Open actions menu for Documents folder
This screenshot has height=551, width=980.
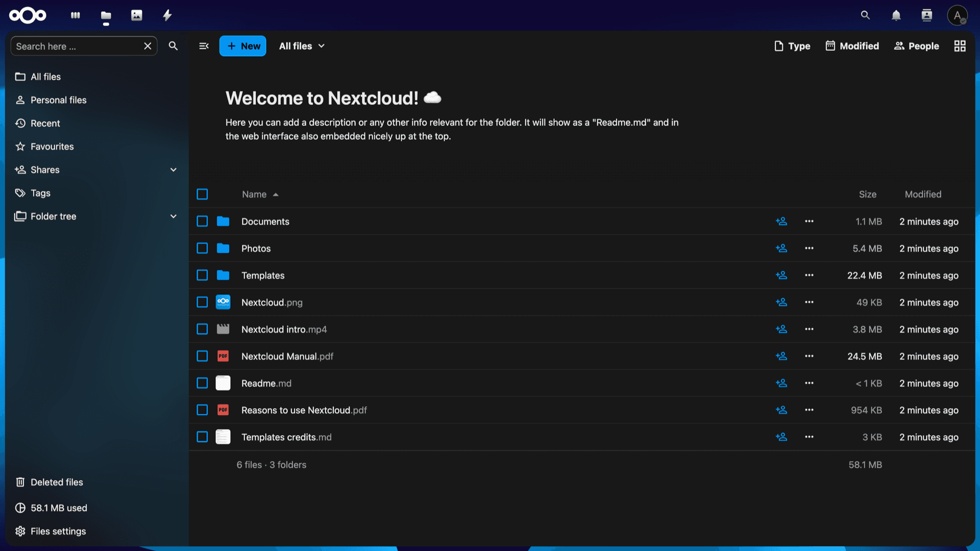point(809,221)
